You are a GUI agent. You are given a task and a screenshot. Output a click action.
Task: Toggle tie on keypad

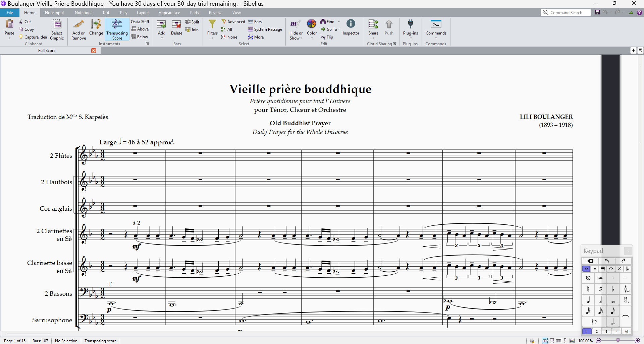pyautogui.click(x=625, y=316)
